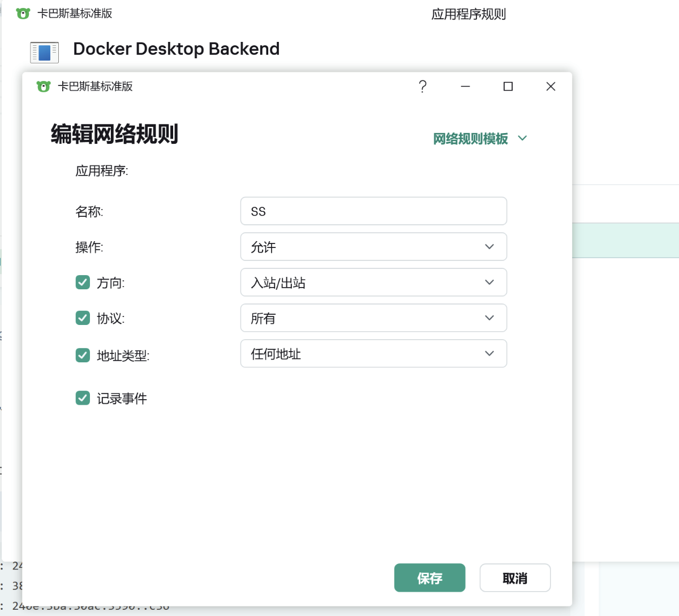Click the 卡巴斯基标准版 title of the dialog
The height and width of the screenshot is (616, 679).
(95, 87)
